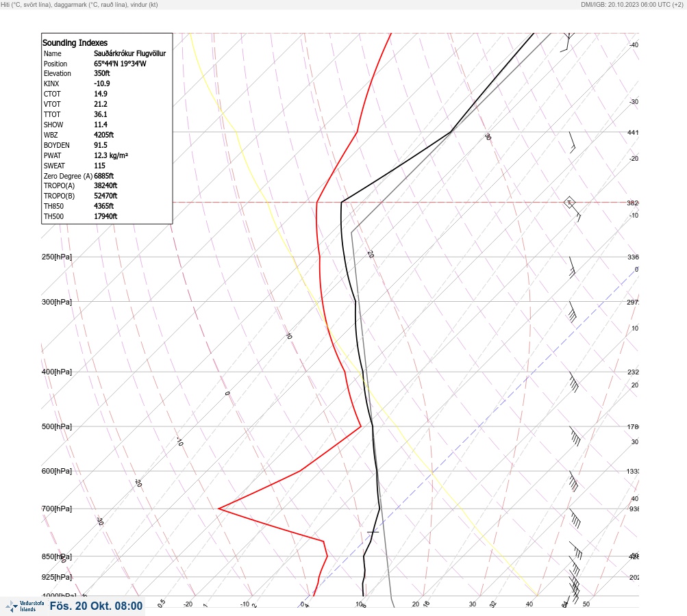Click the tropopause diamond marker on the red dashed line
The height and width of the screenshot is (616, 687).
coord(569,203)
